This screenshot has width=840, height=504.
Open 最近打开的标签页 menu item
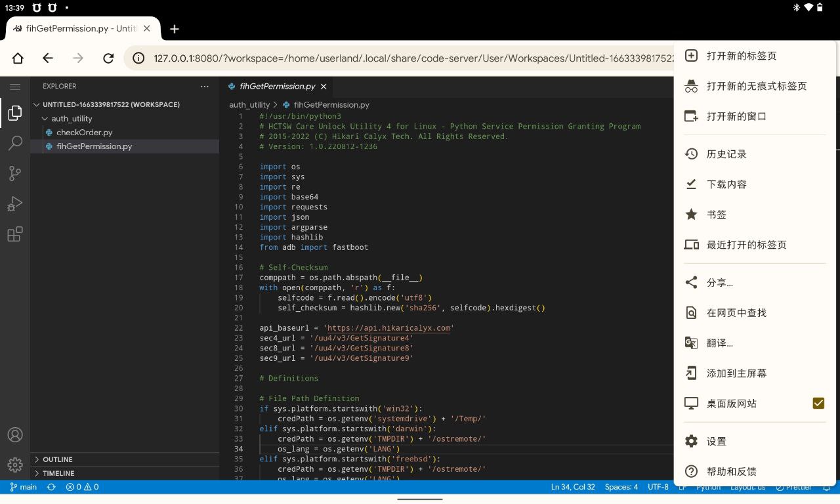(x=755, y=245)
